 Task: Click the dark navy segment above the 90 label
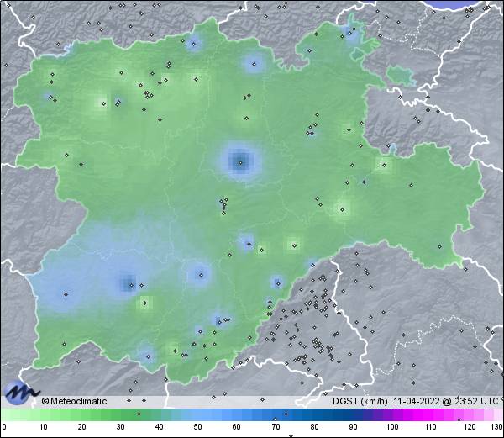[x=353, y=414]
